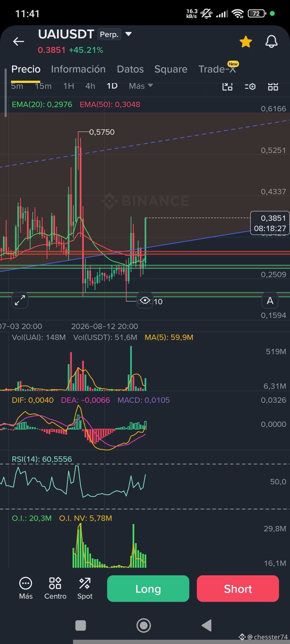Tap the MACD: 0,0105 label
The height and width of the screenshot is (644, 290).
(144, 400)
